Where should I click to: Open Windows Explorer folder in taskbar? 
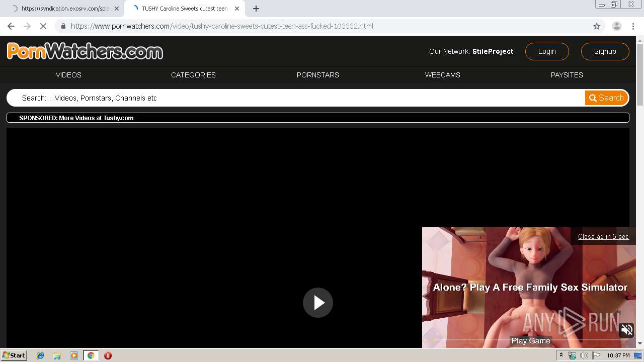coord(57,355)
